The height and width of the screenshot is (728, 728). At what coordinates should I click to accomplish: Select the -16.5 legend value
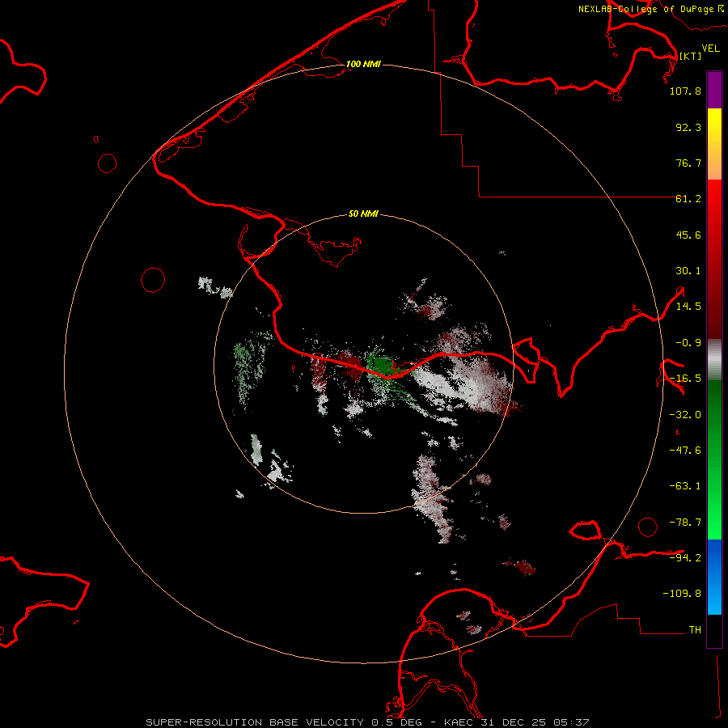tap(685, 379)
